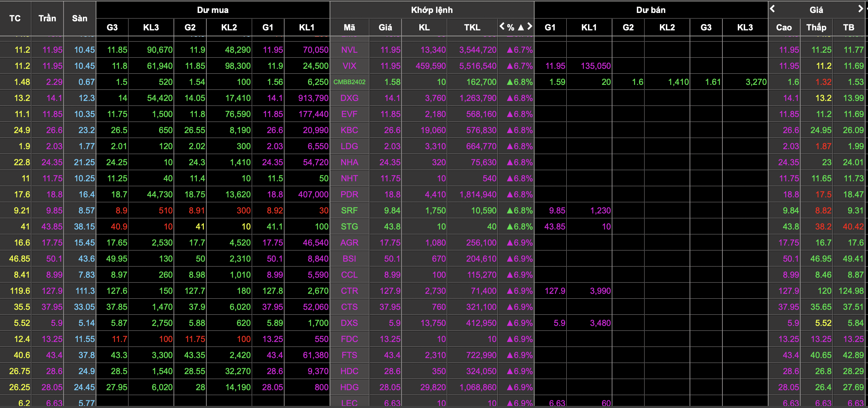This screenshot has height=408, width=868.
Task: Click the ascending sort triangle on % header
Action: point(521,27)
